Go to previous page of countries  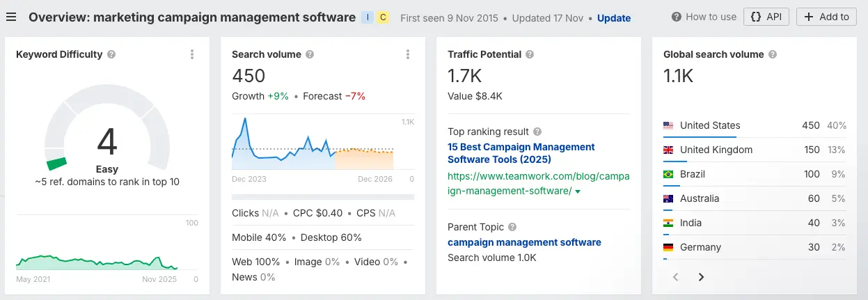click(x=675, y=277)
